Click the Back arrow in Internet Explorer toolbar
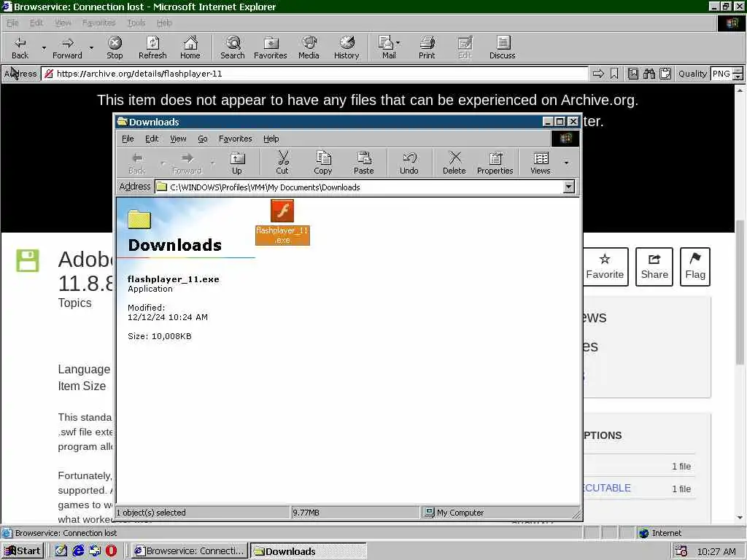The image size is (747, 560). [20, 47]
